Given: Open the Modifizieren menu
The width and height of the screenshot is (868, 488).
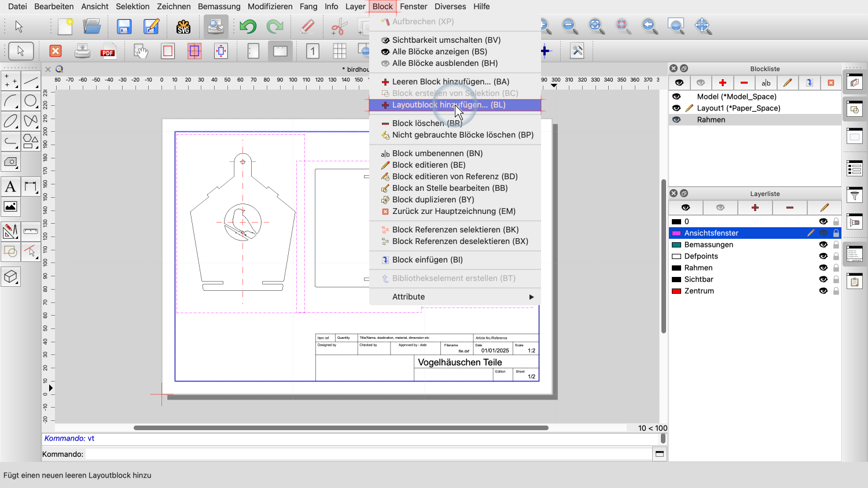Looking at the screenshot, I should [x=270, y=6].
